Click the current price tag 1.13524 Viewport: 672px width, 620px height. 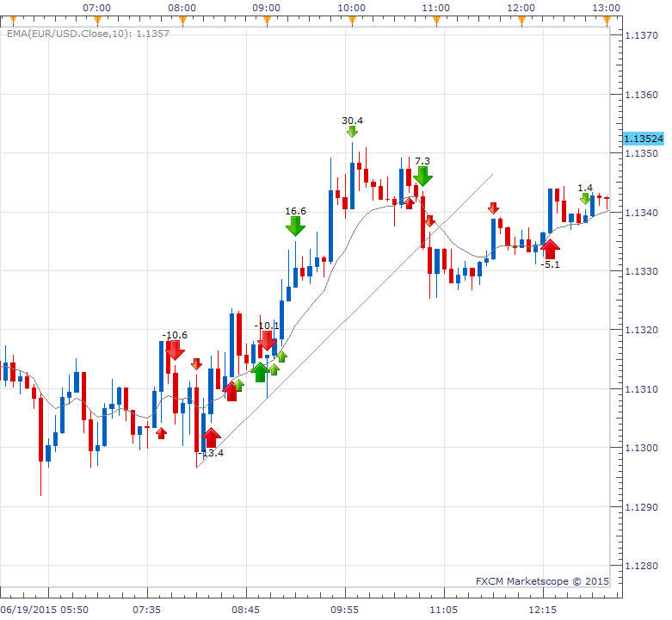click(x=644, y=139)
